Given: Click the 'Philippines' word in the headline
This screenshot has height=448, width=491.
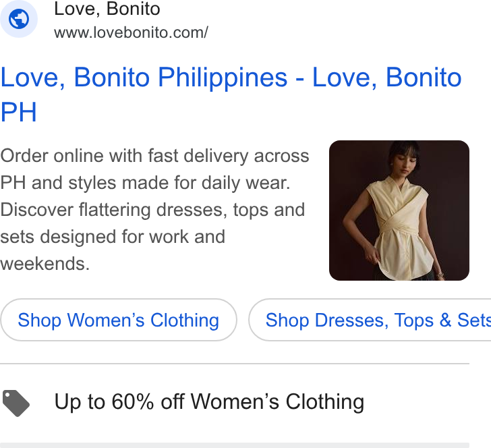Looking at the screenshot, I should point(223,78).
